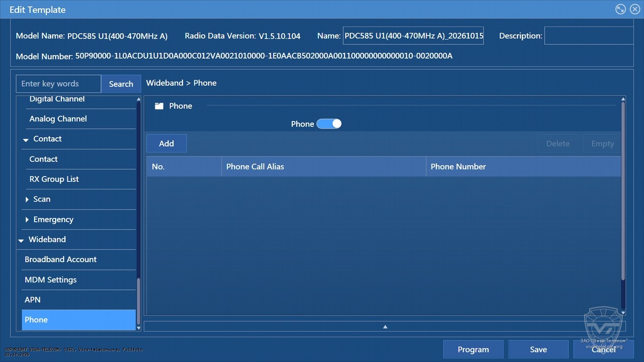Viewport: 644px width, 362px height.
Task: Expand the bottom panel arrow
Action: 385,327
